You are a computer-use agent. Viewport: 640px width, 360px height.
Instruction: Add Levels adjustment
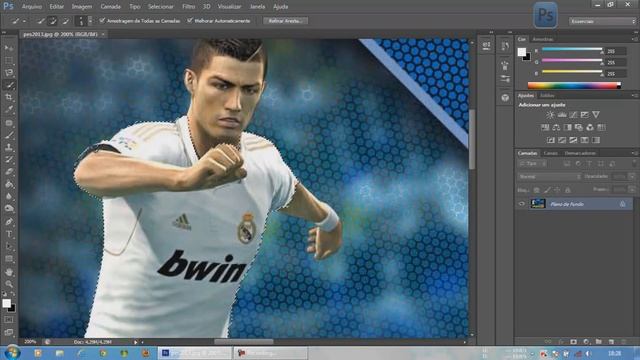[x=562, y=115]
